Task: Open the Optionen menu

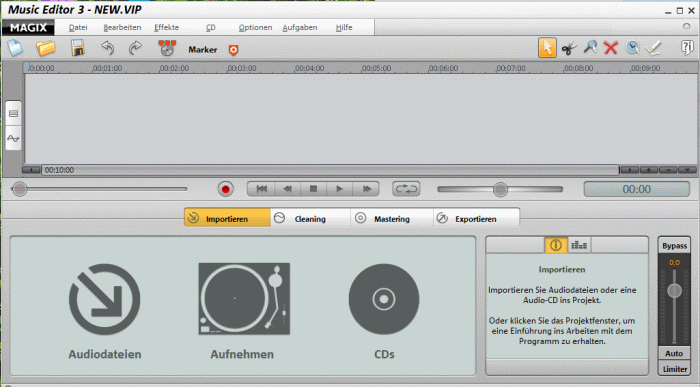Action: pos(255,27)
